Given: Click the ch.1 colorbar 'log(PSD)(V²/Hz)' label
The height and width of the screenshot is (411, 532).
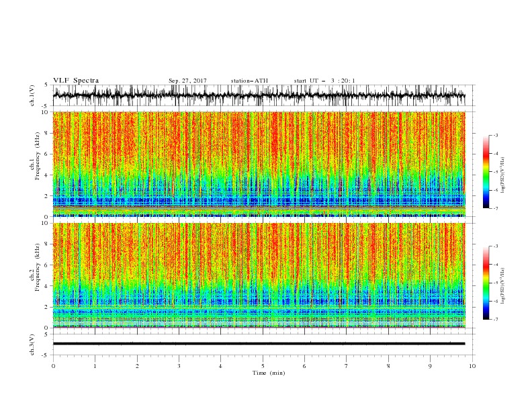Looking at the screenshot, I should pyautogui.click(x=503, y=175).
